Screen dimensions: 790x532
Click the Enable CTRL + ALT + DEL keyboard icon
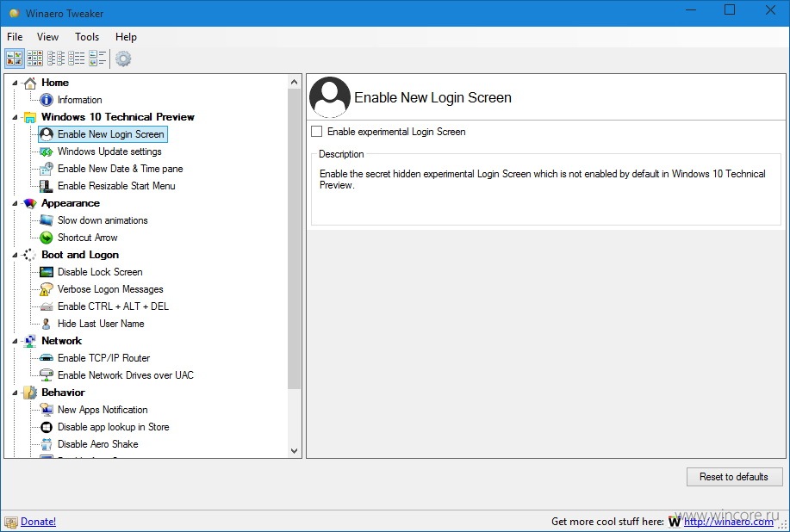[x=47, y=306]
